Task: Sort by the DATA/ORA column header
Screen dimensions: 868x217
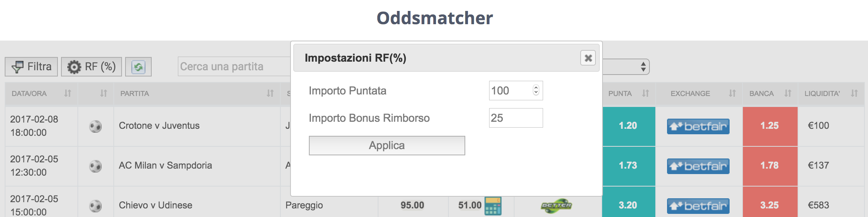Action: point(41,94)
